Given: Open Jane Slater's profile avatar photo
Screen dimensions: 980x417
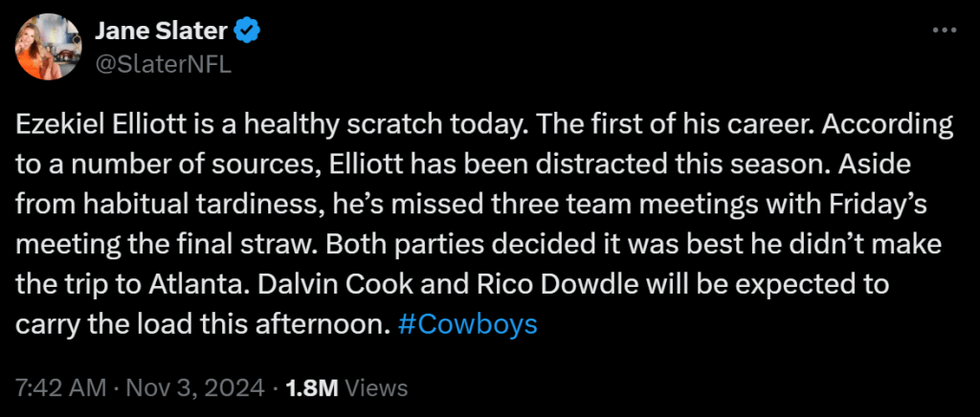Looking at the screenshot, I should click(44, 48).
